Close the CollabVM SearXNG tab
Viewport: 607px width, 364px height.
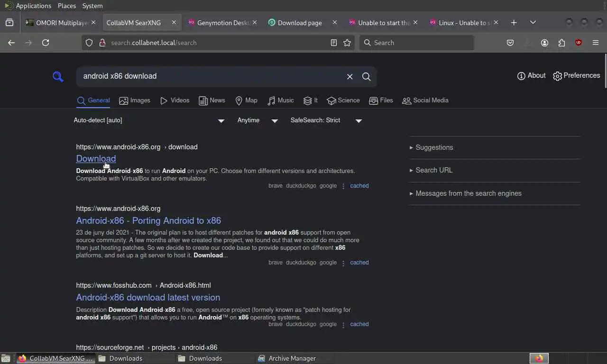(174, 23)
